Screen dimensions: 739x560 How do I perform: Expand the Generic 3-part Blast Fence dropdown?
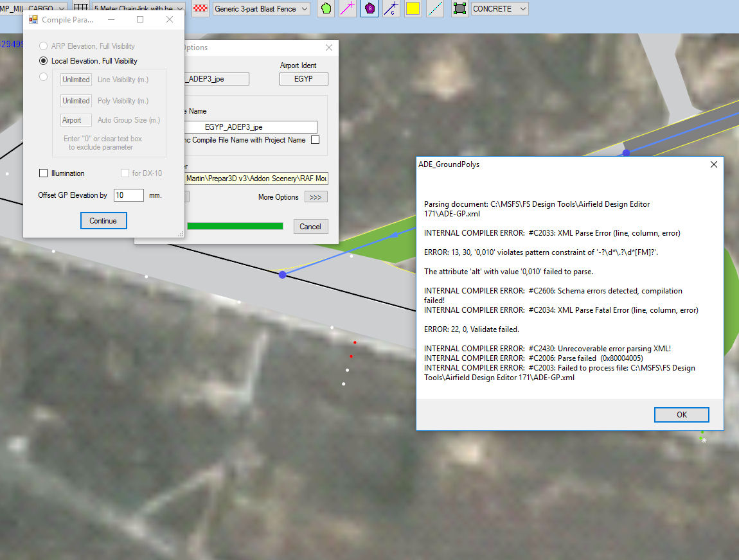[x=260, y=9]
